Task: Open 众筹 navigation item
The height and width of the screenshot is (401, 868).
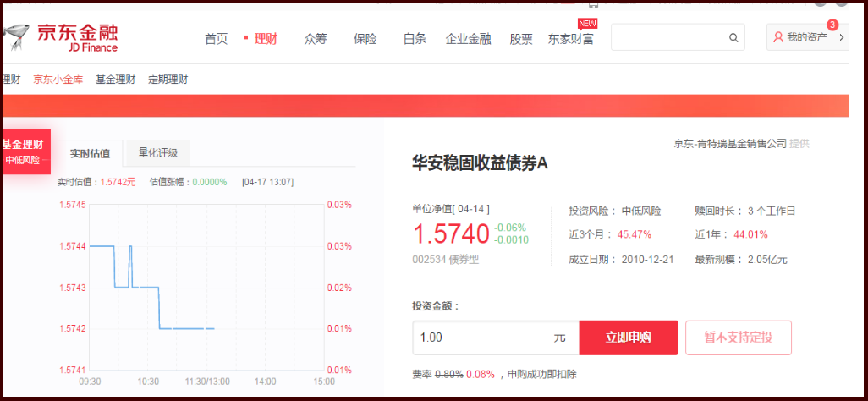Action: pyautogui.click(x=316, y=39)
